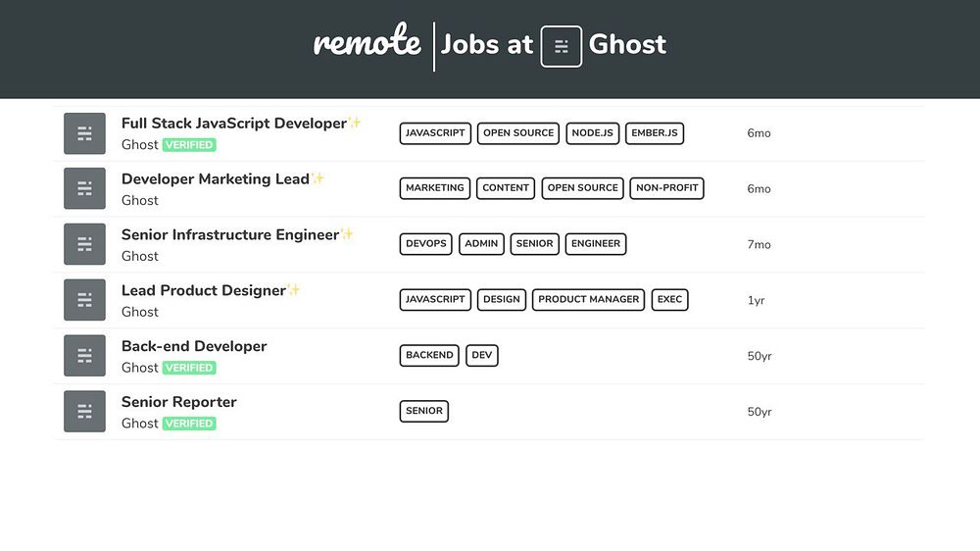View the Senior Infrastructure Engineer posting
980x551 pixels.
[x=230, y=235]
